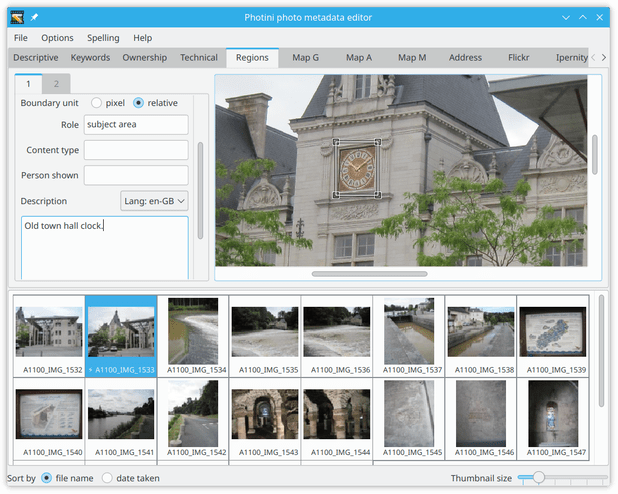Click the Content type input field

click(136, 150)
